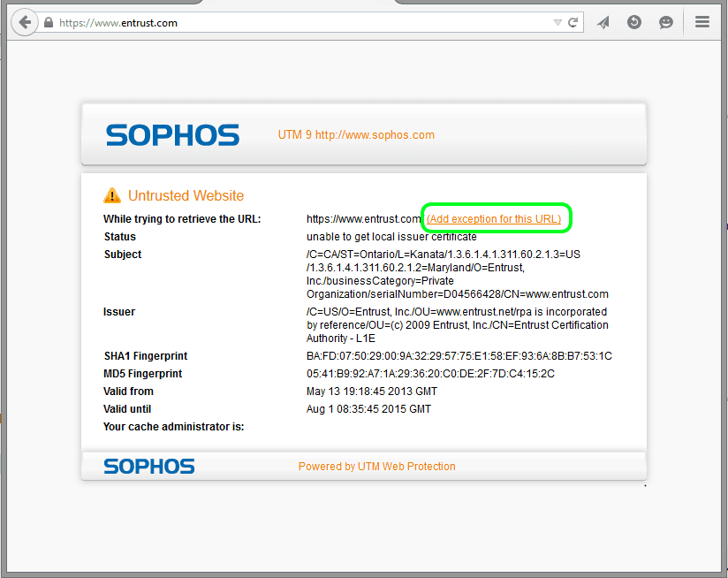Click Powered by UTM Web Protection text
Screen dimensions: 728x578
pos(376,467)
